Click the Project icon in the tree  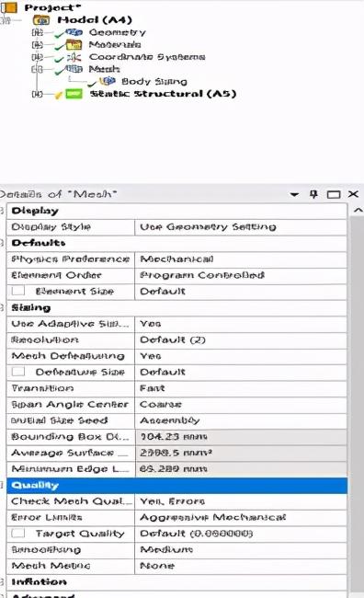pos(9,7)
